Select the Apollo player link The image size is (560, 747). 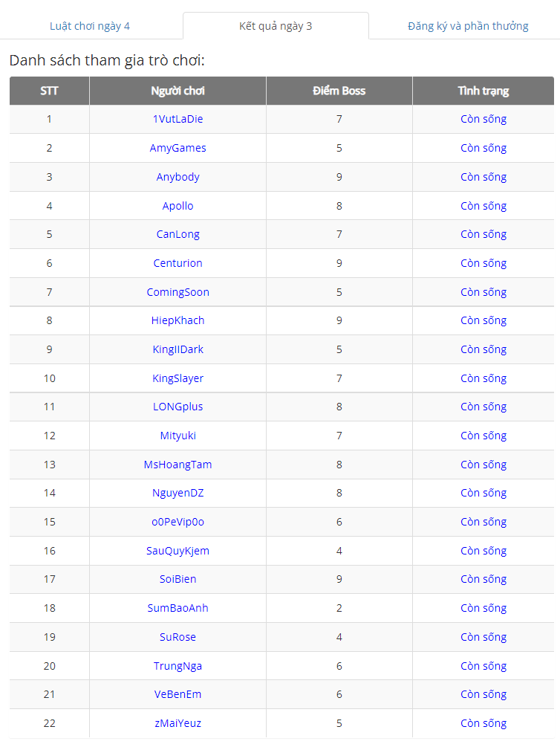click(178, 206)
